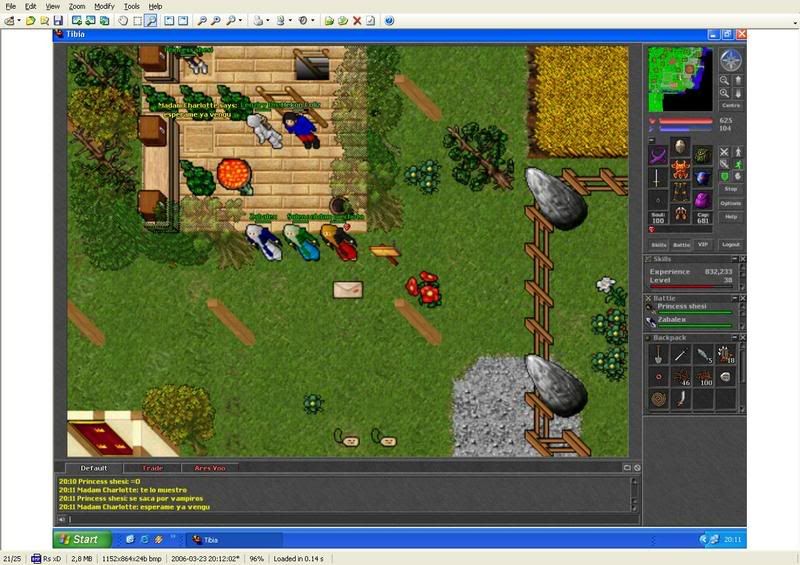Toggle balanced fighting sword-and-shield mode

tap(724, 164)
